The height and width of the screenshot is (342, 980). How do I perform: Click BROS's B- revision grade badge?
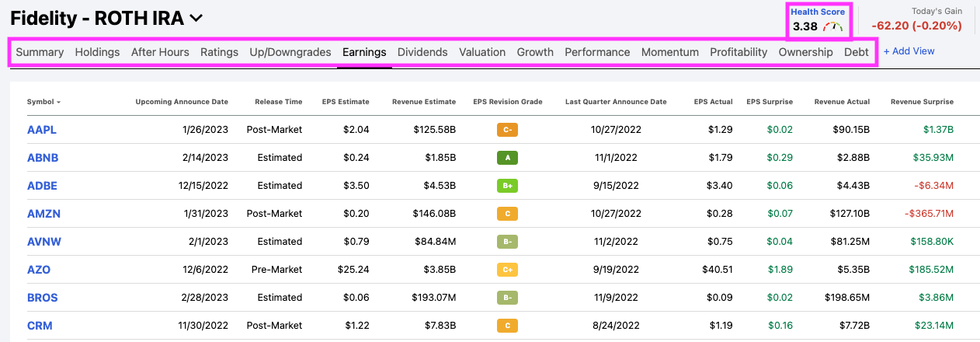tap(507, 298)
